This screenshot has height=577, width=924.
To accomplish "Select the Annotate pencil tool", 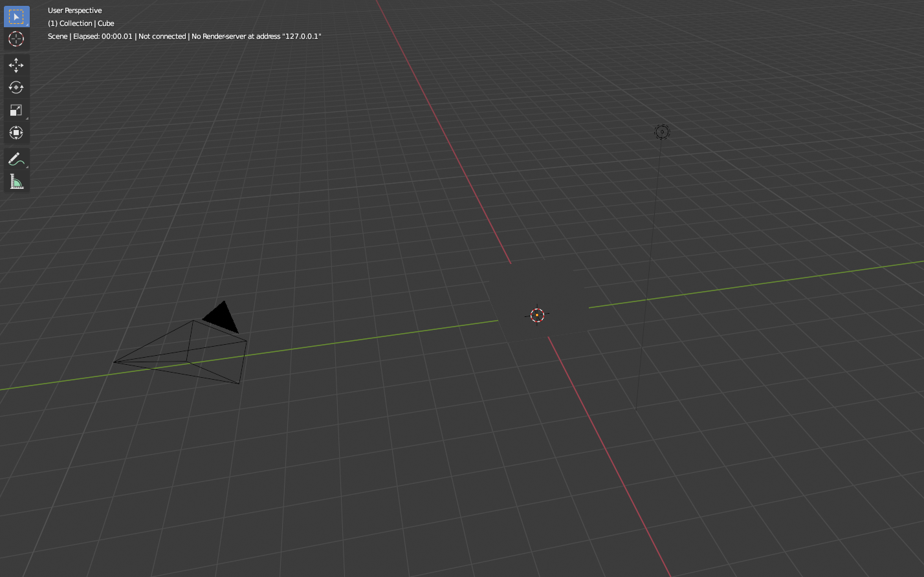I will tap(16, 159).
